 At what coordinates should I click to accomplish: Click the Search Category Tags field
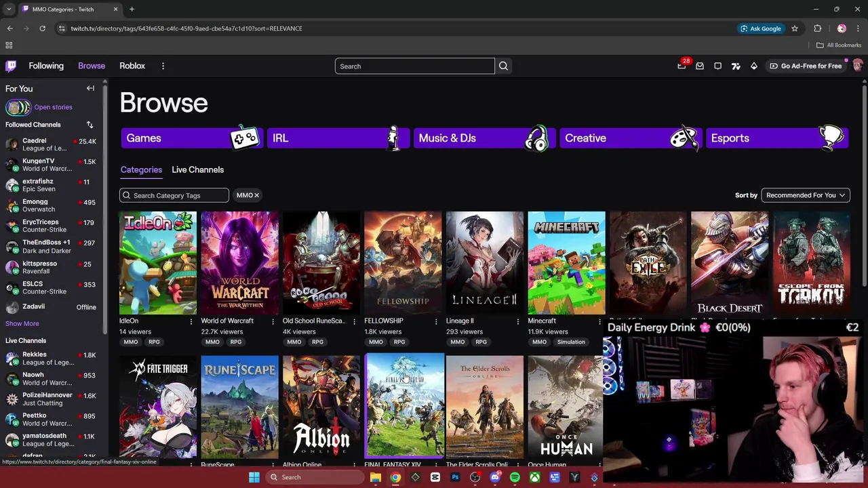tap(174, 195)
